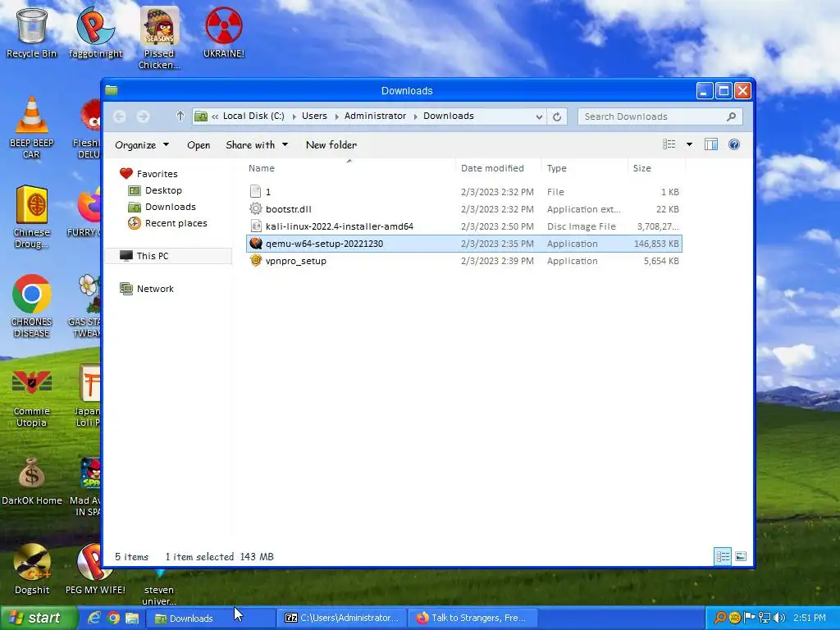Open the Chinese Droug desktop icon
Viewport: 840px width, 630px height.
pyautogui.click(x=32, y=217)
